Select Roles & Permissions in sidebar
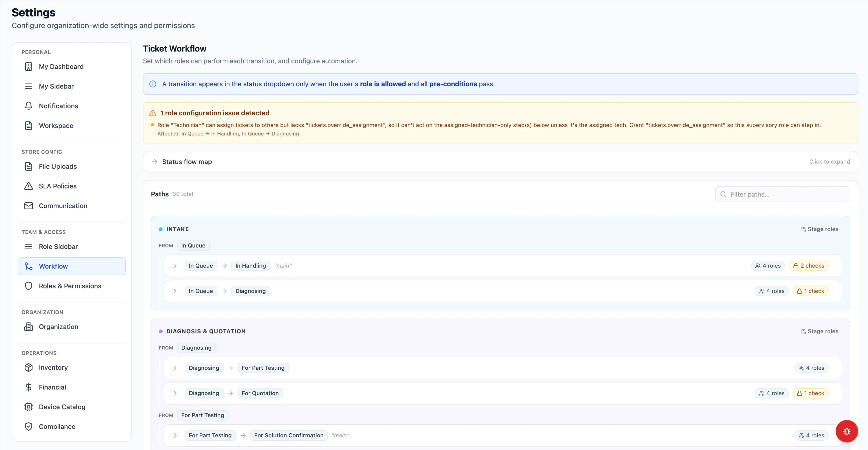Viewport: 868px width, 450px height. [x=71, y=286]
